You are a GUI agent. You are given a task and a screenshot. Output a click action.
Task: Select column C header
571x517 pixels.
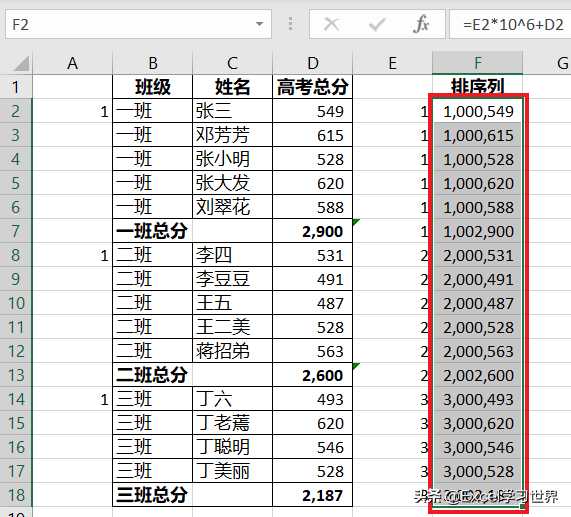click(x=232, y=63)
